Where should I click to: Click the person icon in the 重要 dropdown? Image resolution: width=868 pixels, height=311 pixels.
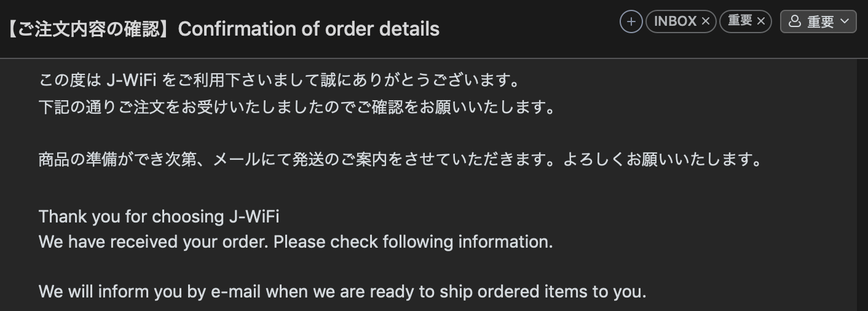794,22
